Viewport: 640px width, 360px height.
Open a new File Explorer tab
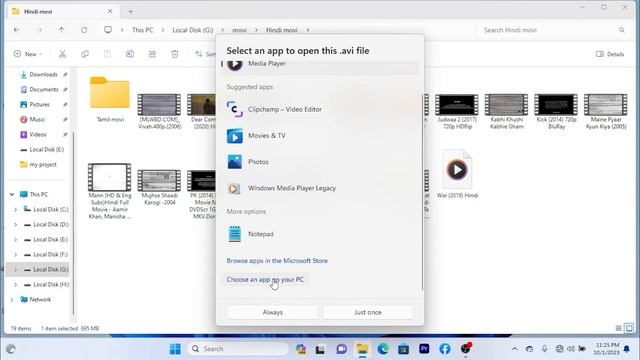[131, 11]
